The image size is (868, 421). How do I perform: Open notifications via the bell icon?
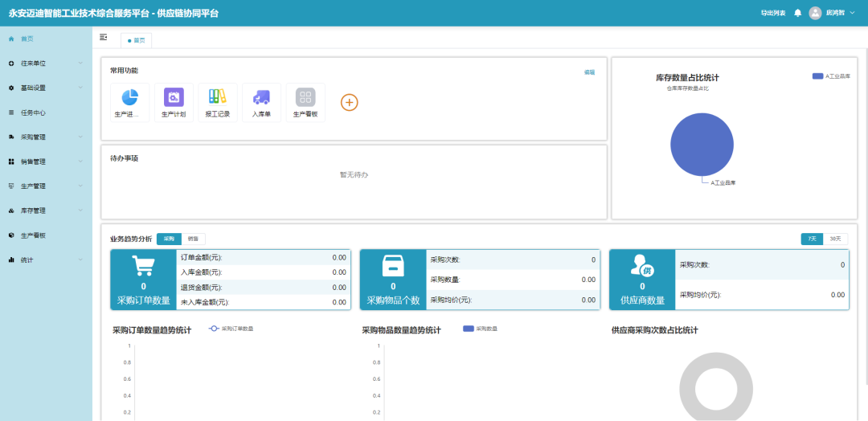tap(798, 13)
